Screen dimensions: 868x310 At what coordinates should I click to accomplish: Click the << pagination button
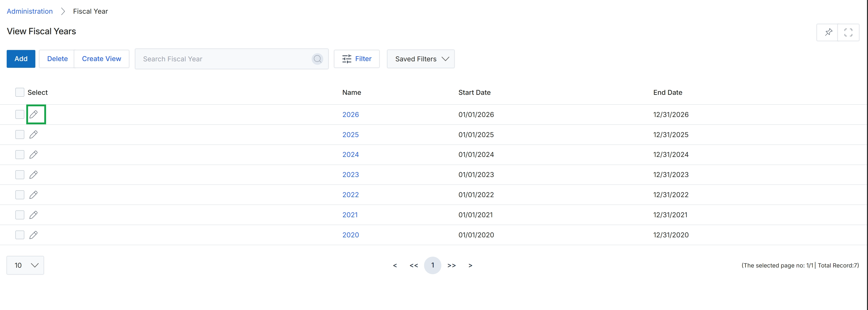tap(414, 265)
